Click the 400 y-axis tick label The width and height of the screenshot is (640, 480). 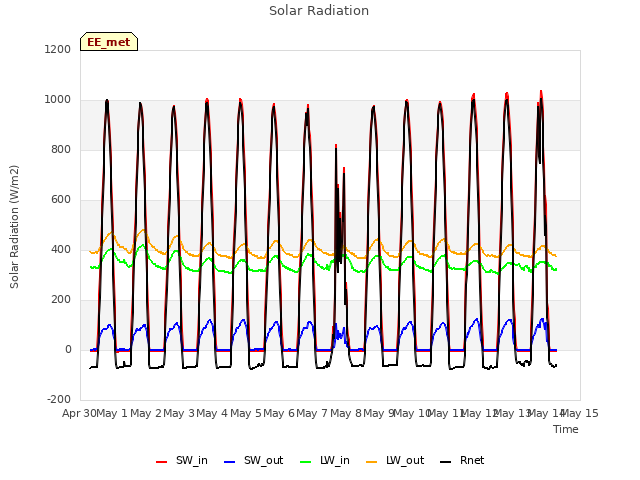[x=61, y=249]
